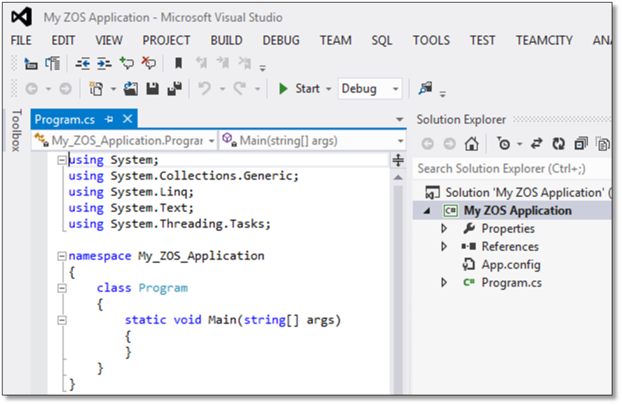The image size is (622, 405).
Task: Close the Program.cs tab
Action: (127, 119)
